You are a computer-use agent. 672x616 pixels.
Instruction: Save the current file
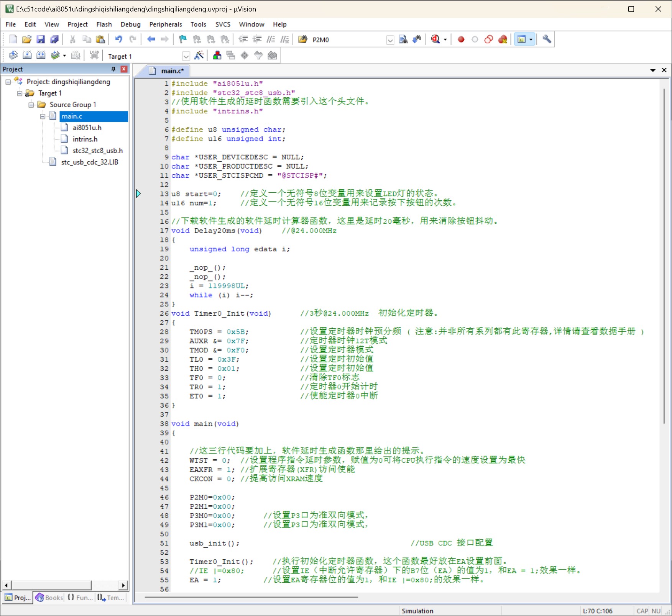tap(41, 39)
